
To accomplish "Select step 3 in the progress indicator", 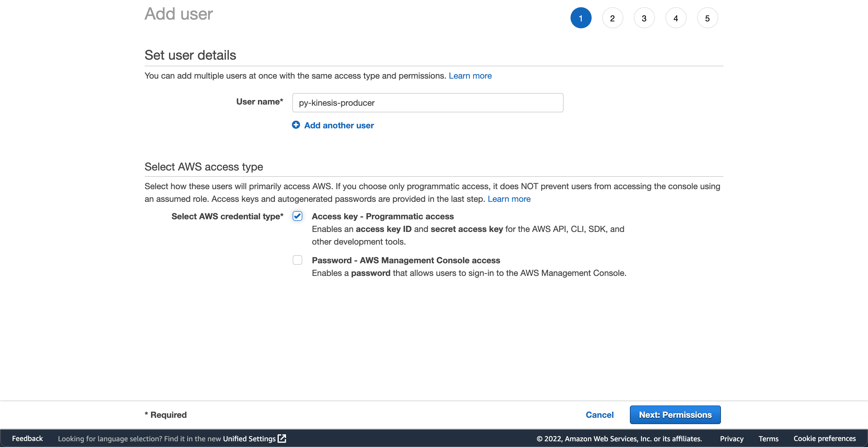I will 644,18.
